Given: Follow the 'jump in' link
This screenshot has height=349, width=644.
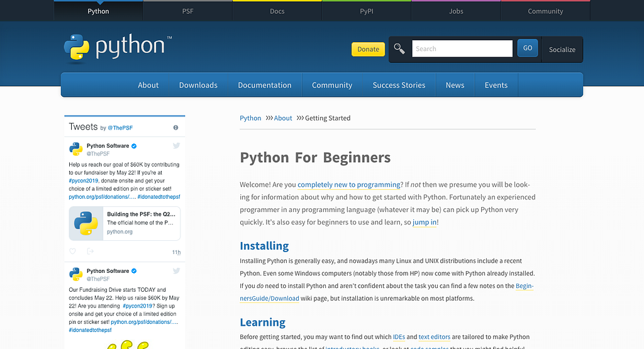Looking at the screenshot, I should [425, 222].
